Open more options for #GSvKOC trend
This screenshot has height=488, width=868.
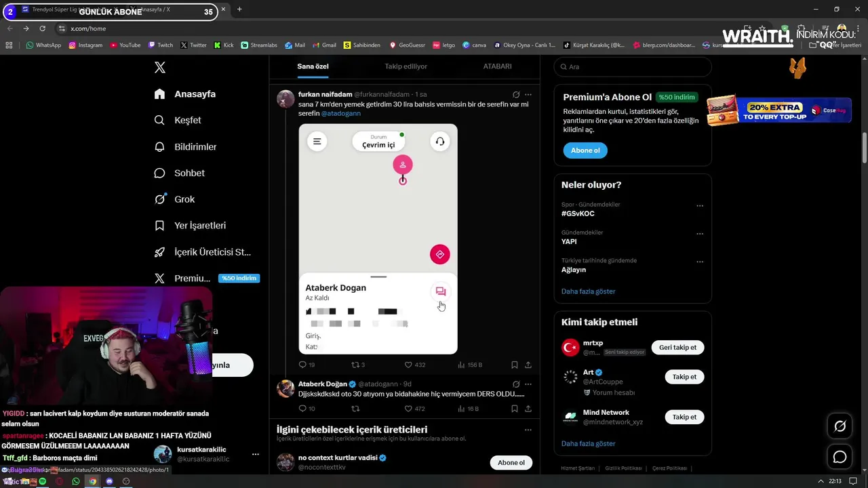(x=700, y=205)
